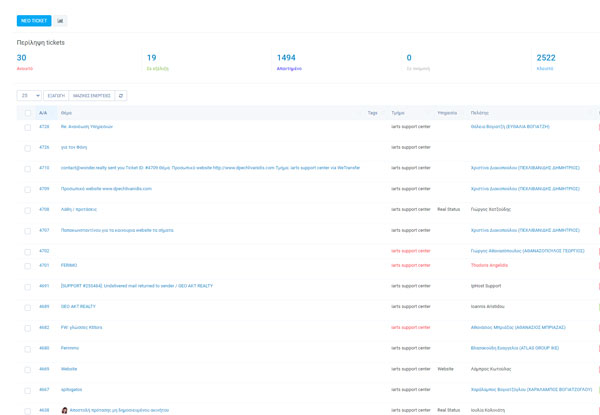
Task: Sort by Πελάτης column header
Action: tap(479, 113)
